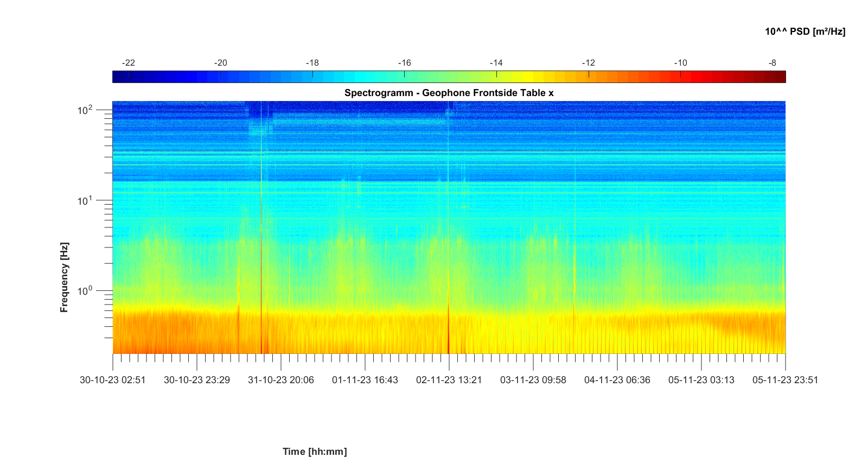
Task: Click the 10^2 frequency axis tick label
Action: pyautogui.click(x=85, y=110)
